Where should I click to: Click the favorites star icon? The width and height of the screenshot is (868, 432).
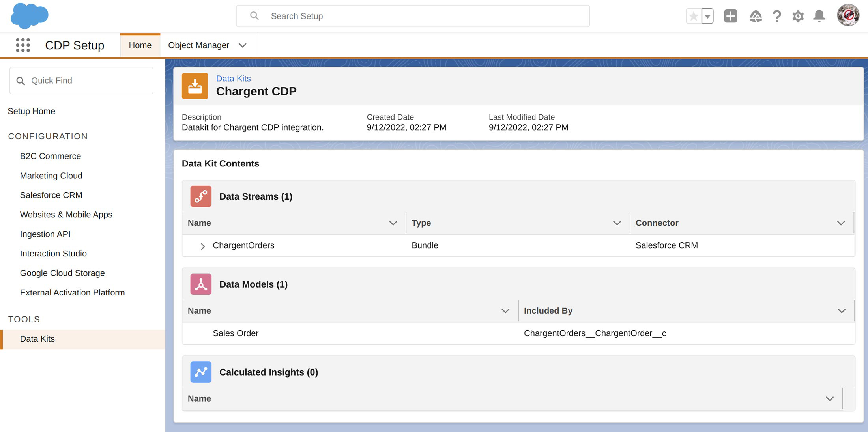tap(694, 16)
